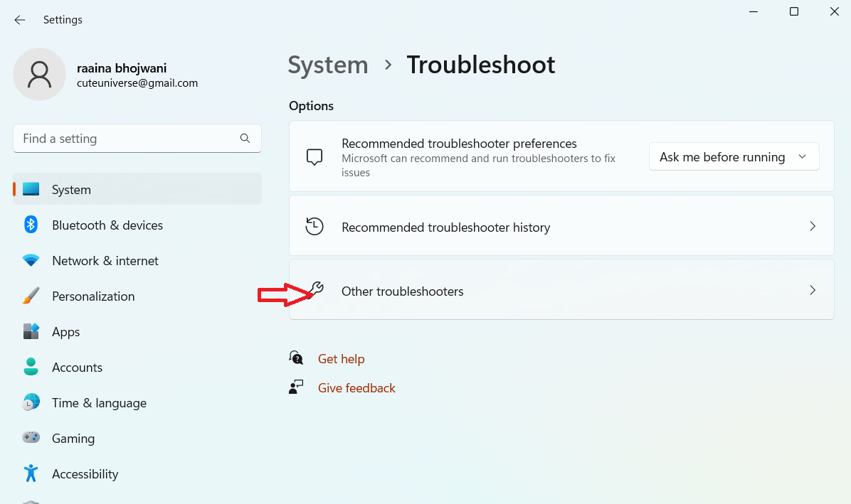Click the search magnifier icon
The image size is (851, 504).
click(x=245, y=139)
